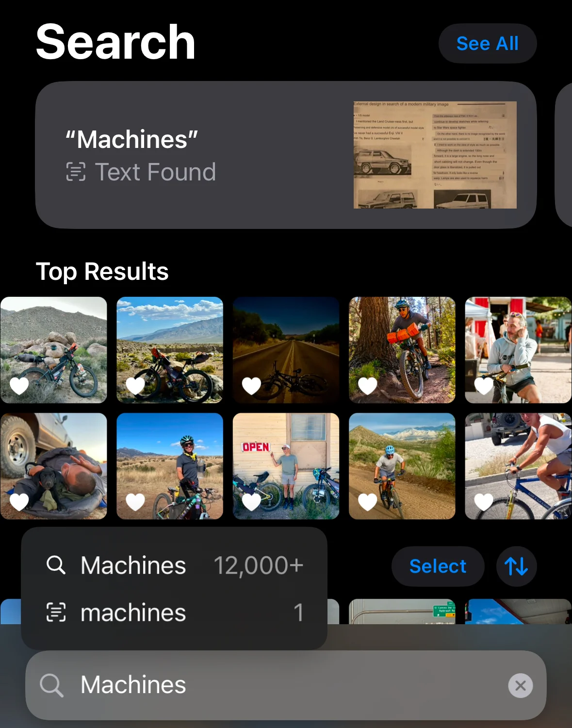Open Machines Text Found card
Screen dimensions: 572x728
[x=286, y=155]
